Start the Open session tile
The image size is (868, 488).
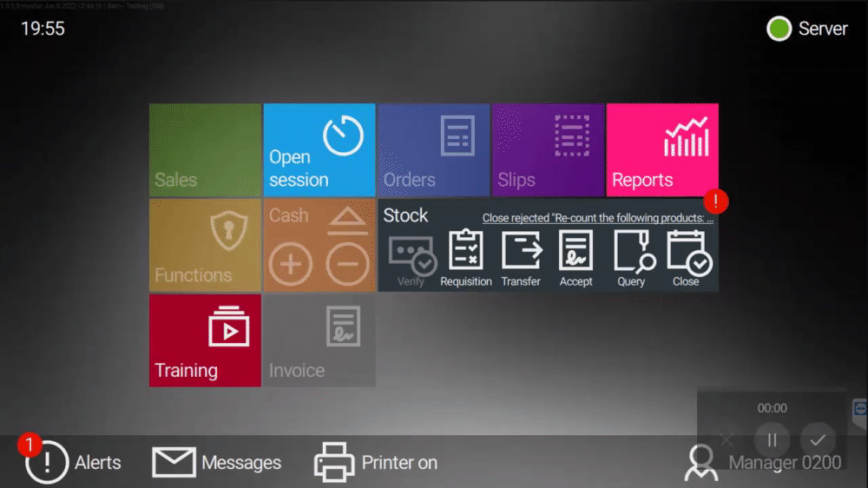coord(319,149)
